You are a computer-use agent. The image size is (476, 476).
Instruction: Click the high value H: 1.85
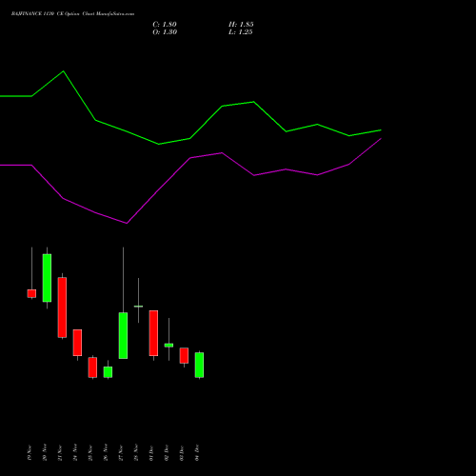tap(241, 25)
